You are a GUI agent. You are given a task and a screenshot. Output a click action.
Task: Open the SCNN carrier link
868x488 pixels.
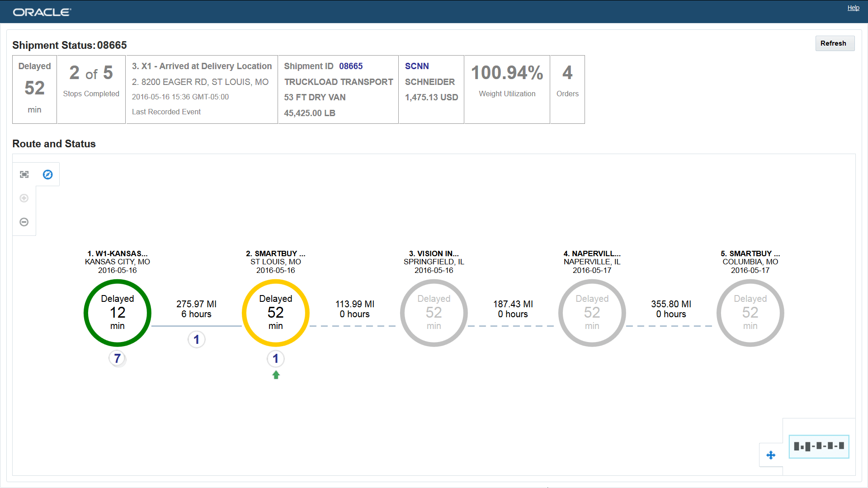click(416, 66)
